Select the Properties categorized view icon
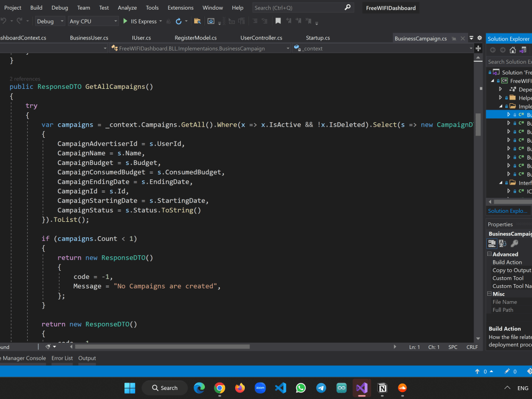 point(492,243)
